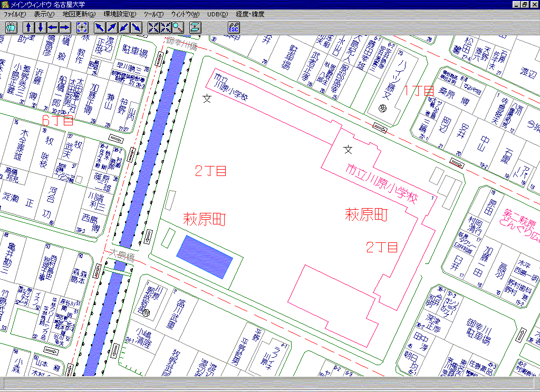Click the map book icon in toolbar
Image resolution: width=540 pixels, height=392 pixels.
point(12,27)
